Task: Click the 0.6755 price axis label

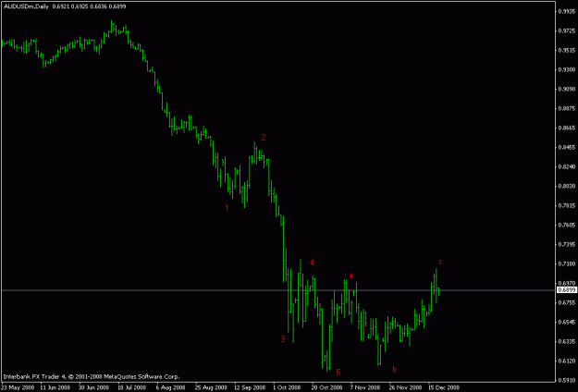Action: (567, 303)
